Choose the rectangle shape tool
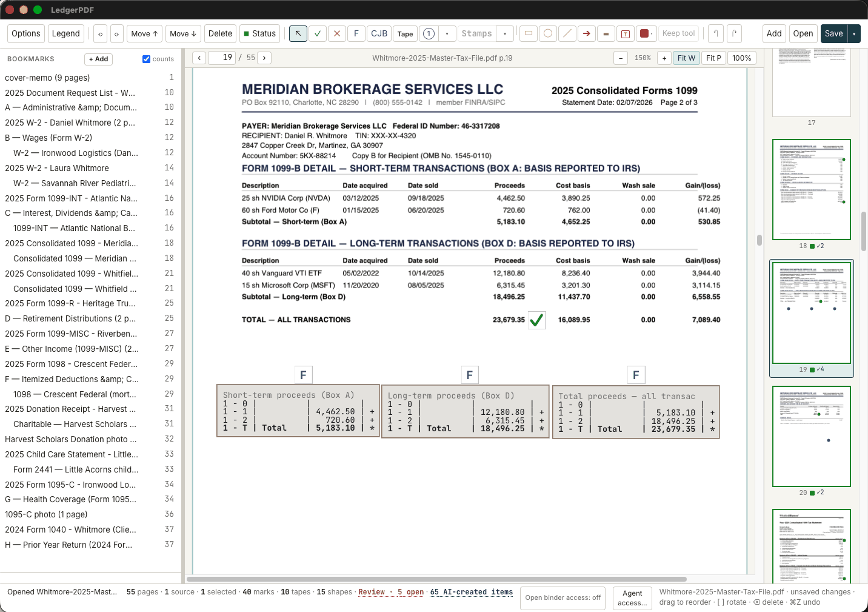This screenshot has height=612, width=868. pyautogui.click(x=529, y=33)
